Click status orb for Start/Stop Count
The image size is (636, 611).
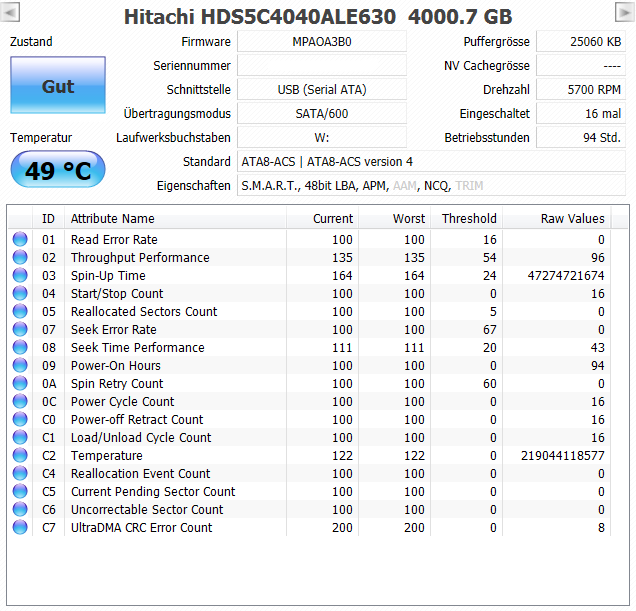20,293
